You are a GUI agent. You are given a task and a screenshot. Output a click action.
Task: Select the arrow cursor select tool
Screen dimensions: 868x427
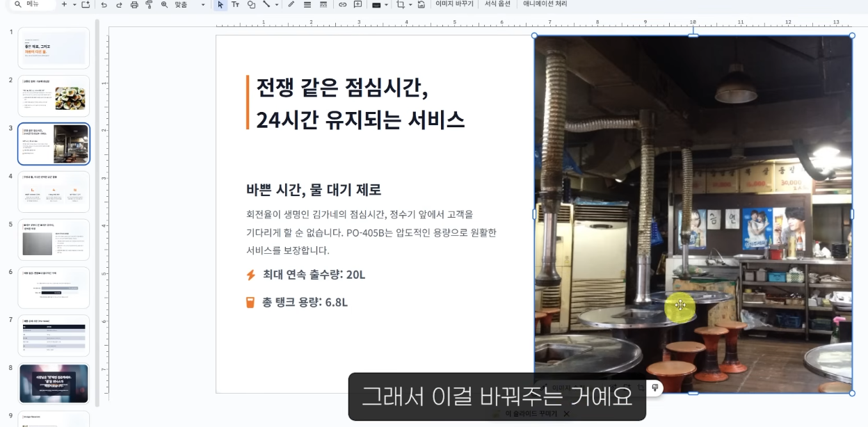[220, 4]
